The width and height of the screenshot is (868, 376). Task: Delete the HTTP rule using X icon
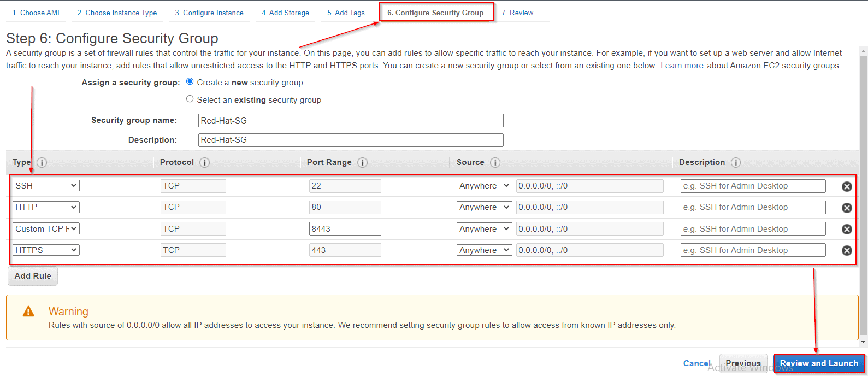click(847, 208)
